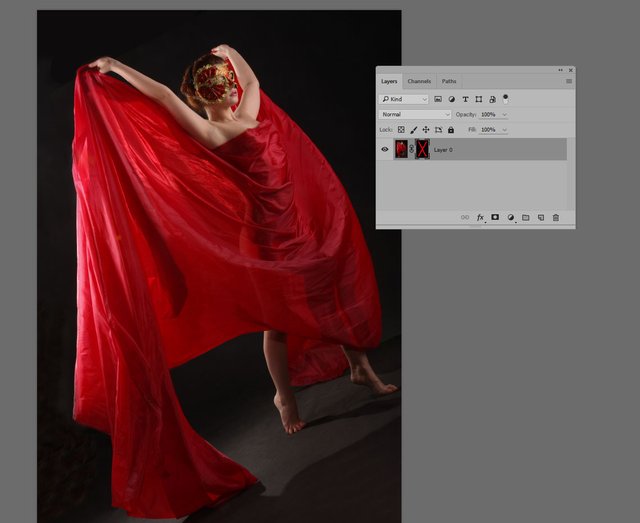Toggle the mask link on Layer 0
The image size is (640, 523).
411,149
